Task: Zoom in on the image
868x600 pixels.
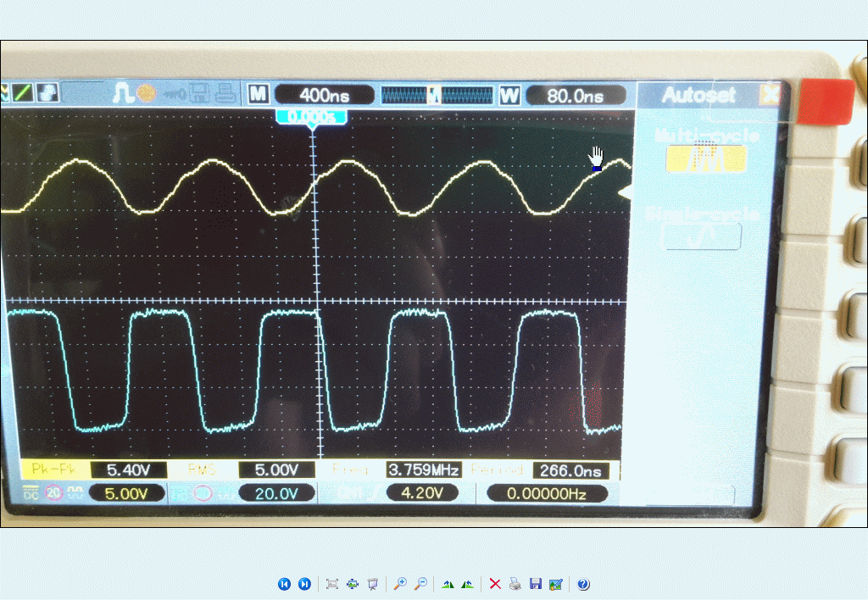Action: coord(399,584)
